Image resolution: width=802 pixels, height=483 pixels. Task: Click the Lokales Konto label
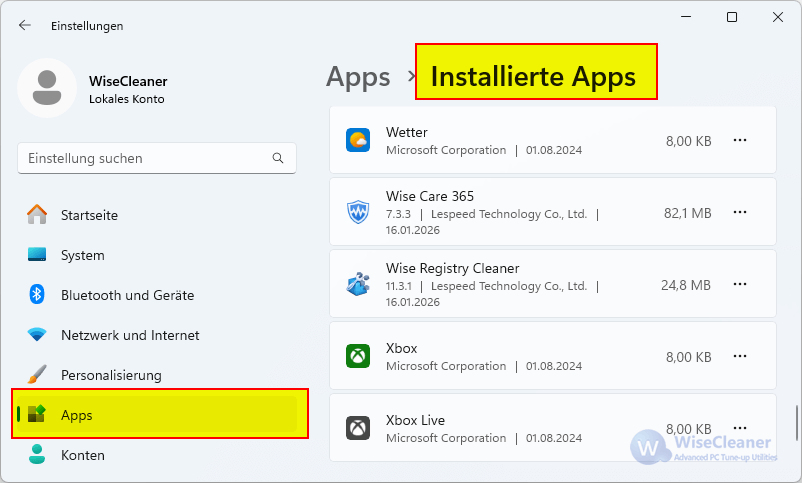[x=126, y=99]
